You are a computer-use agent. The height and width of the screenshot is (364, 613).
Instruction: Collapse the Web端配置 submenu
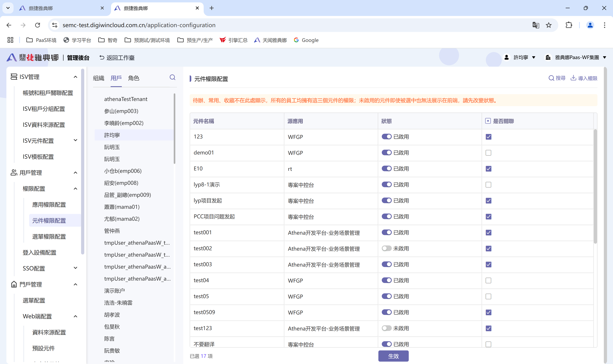click(x=75, y=316)
